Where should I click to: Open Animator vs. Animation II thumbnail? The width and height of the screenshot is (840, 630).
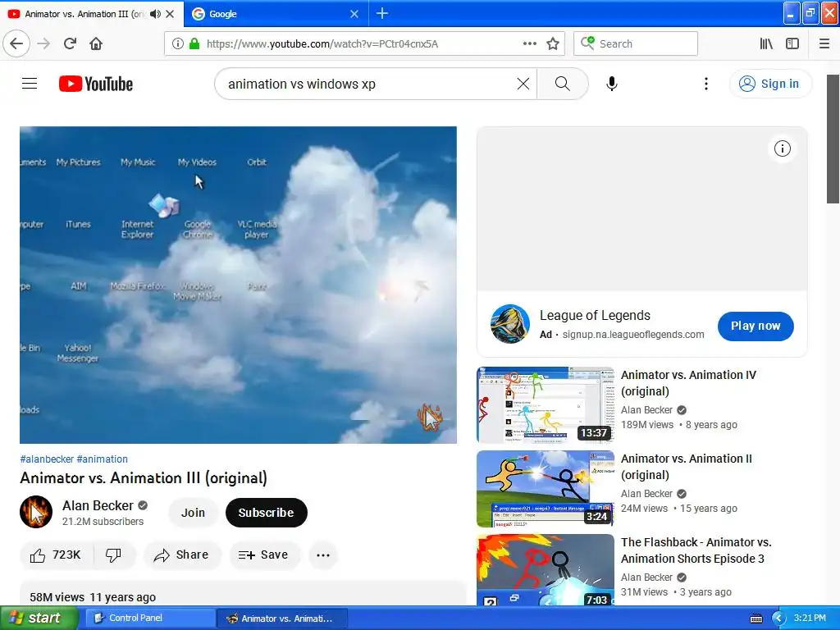pyautogui.click(x=546, y=489)
